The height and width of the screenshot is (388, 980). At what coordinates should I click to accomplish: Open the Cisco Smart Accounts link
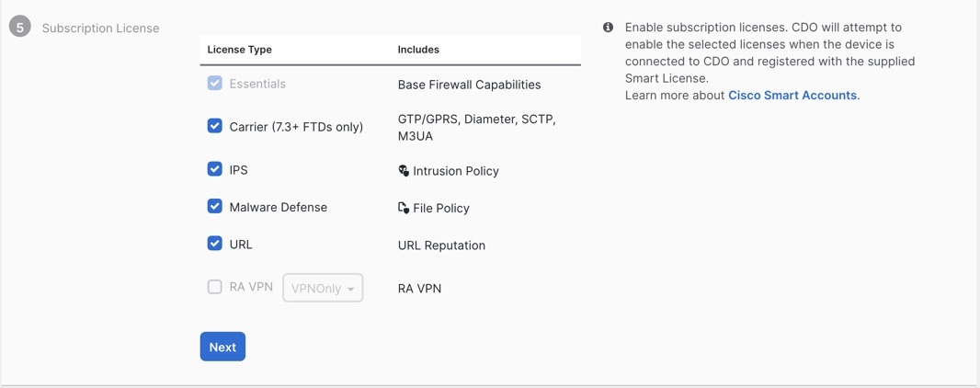coord(792,96)
